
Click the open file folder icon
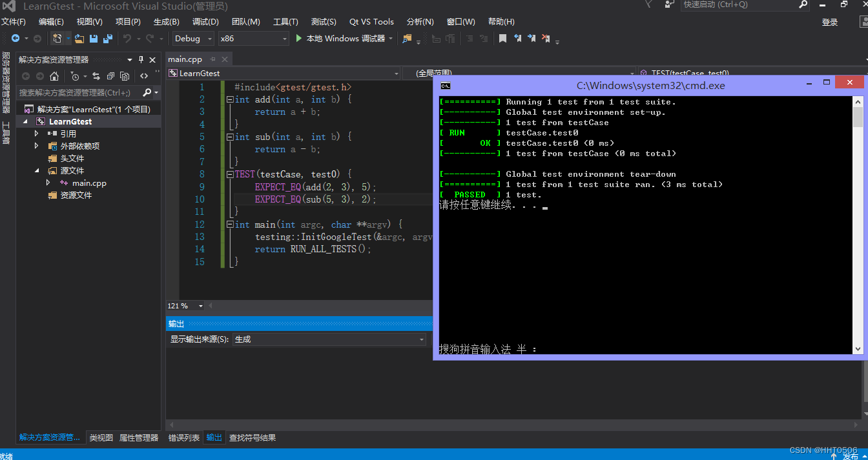(79, 39)
